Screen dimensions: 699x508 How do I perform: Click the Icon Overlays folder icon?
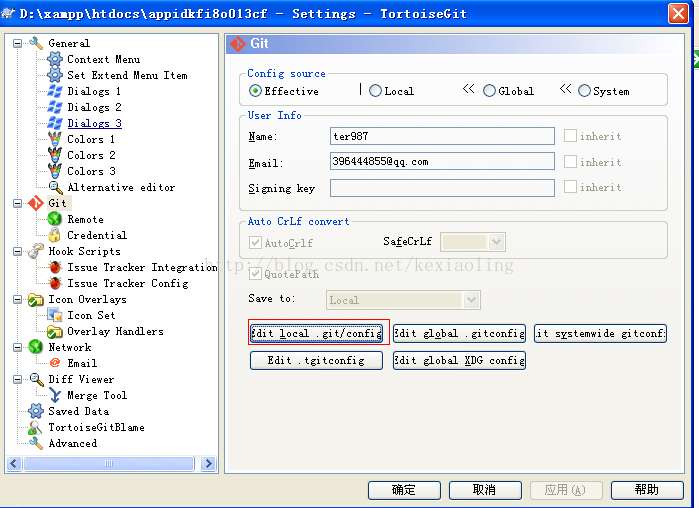click(36, 299)
